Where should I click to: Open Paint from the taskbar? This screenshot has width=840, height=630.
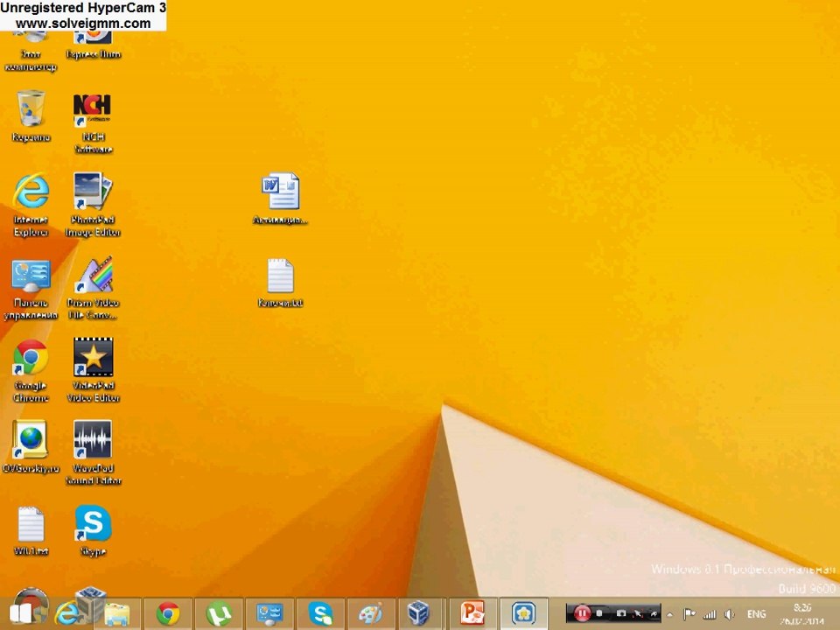(x=371, y=613)
